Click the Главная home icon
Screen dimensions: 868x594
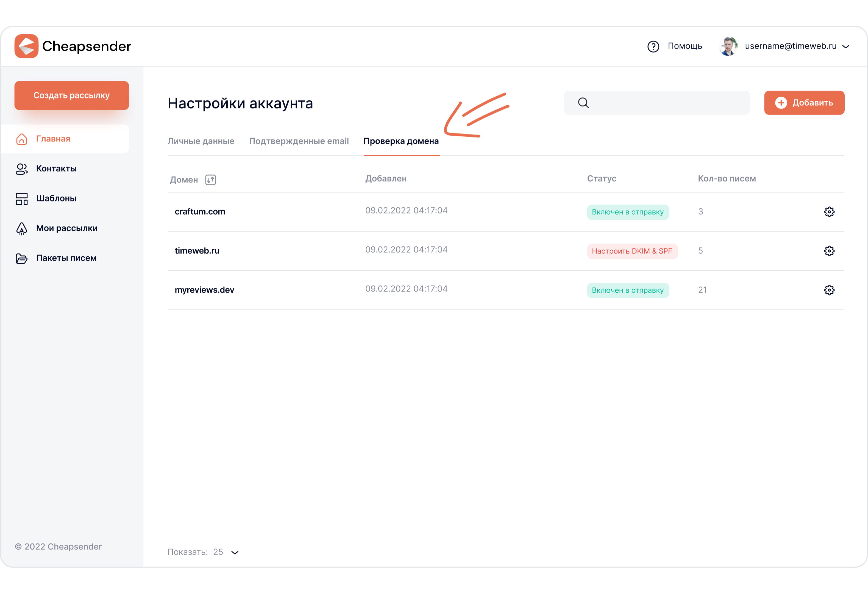pos(22,139)
